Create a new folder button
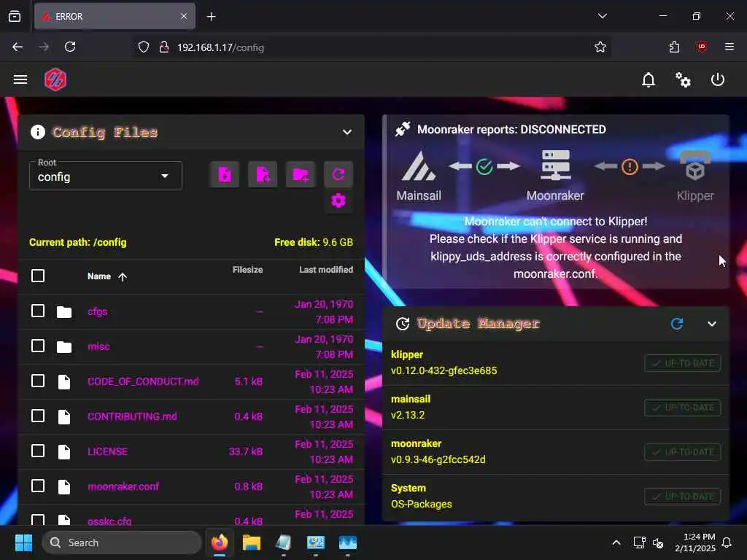Image resolution: width=747 pixels, height=560 pixels. click(301, 174)
